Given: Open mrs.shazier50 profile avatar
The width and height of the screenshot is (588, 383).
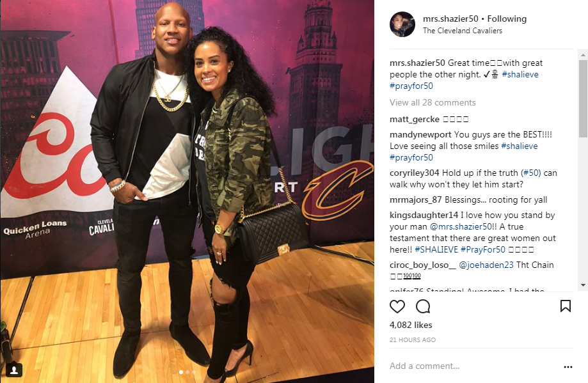Looking at the screenshot, I should [402, 24].
